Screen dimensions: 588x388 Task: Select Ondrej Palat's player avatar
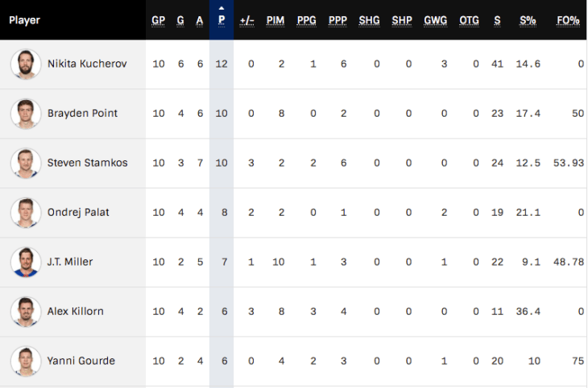tap(26, 213)
